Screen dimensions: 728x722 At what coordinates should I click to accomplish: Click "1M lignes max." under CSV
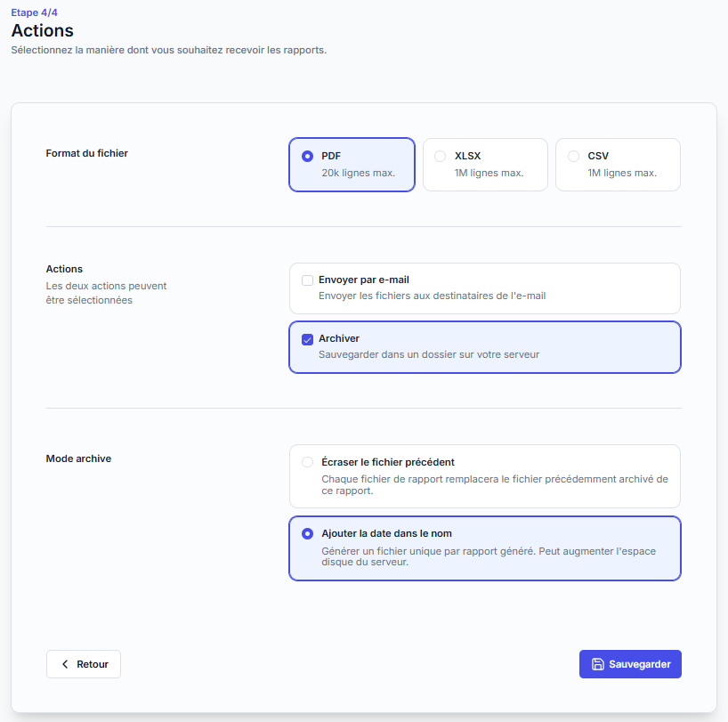pyautogui.click(x=621, y=173)
